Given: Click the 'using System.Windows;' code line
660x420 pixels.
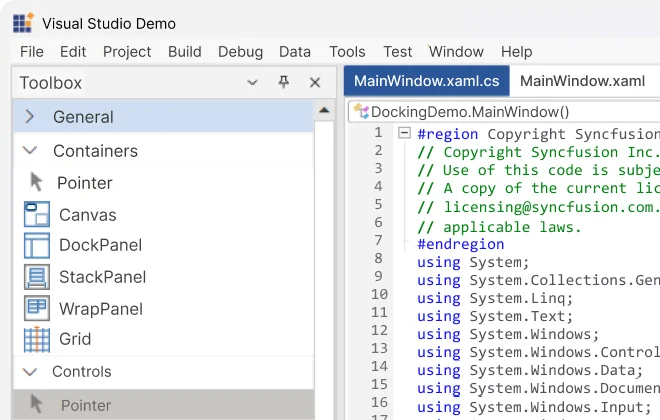Looking at the screenshot, I should click(x=508, y=335).
